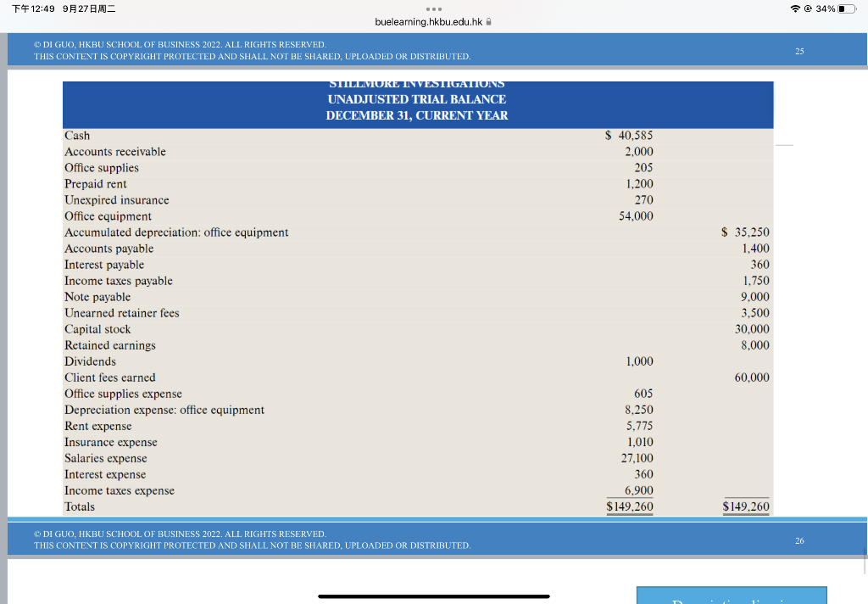The width and height of the screenshot is (868, 604).
Task: Select the address bar buelearning.hkbu.edu.hk
Action: click(428, 23)
